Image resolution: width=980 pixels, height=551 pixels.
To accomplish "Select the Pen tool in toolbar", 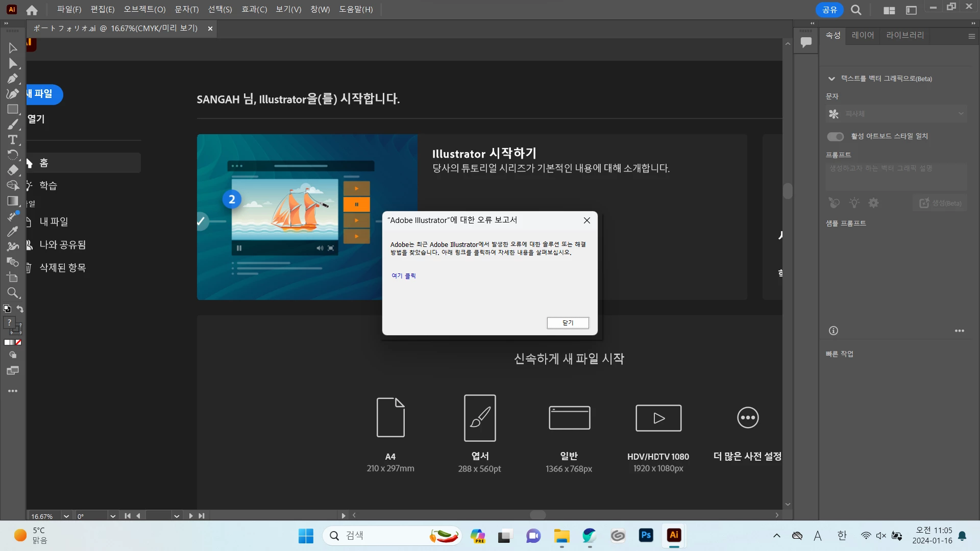I will 13,79.
